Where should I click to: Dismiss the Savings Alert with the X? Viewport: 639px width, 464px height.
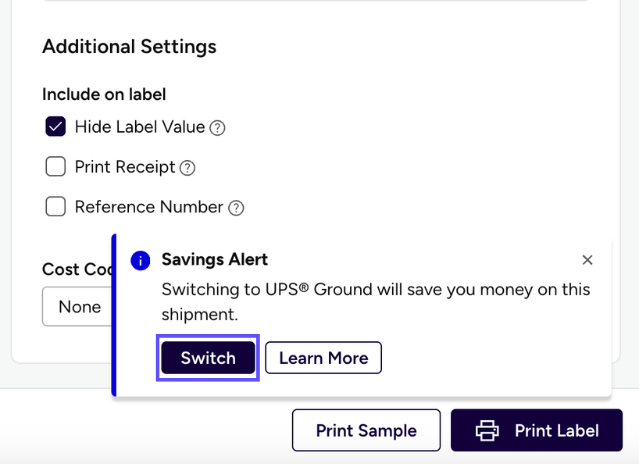[x=587, y=260]
